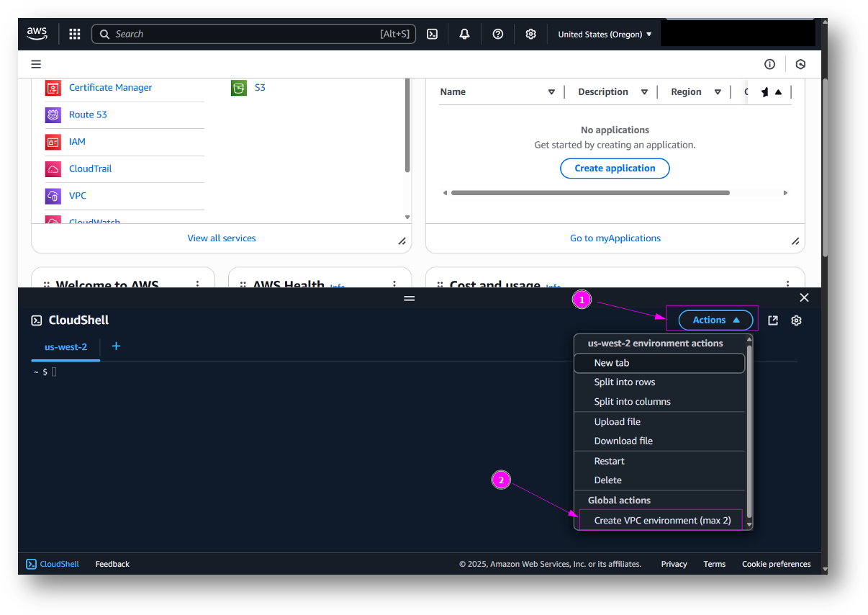Collapse the Actions dropdown button
Image resolution: width=868 pixels, height=615 pixels.
[715, 320]
